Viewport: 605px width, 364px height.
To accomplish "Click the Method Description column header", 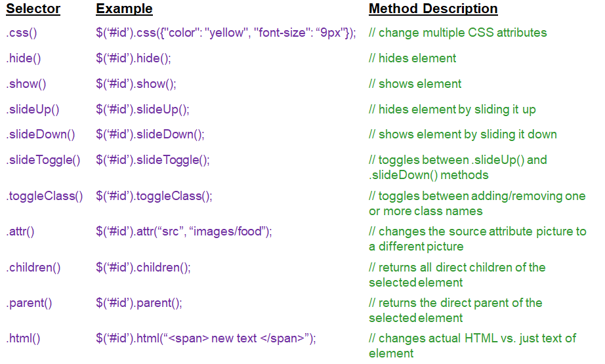I will [433, 9].
